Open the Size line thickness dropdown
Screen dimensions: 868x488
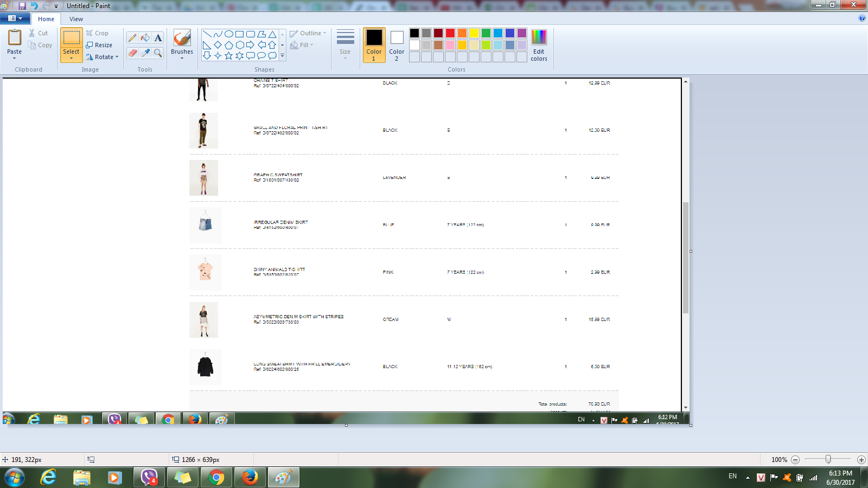click(345, 44)
